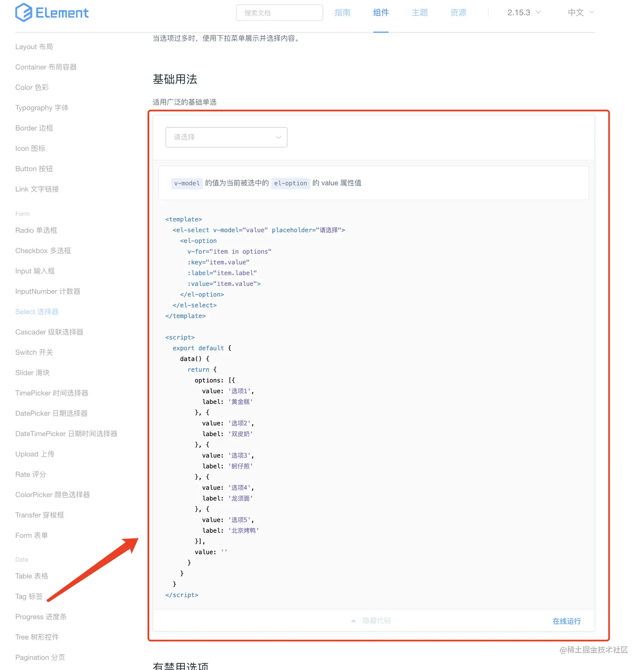Screen dimensions: 644x670
Task: Open DateTimePicker 日期时间选择器 in the sidebar
Action: (x=66, y=434)
